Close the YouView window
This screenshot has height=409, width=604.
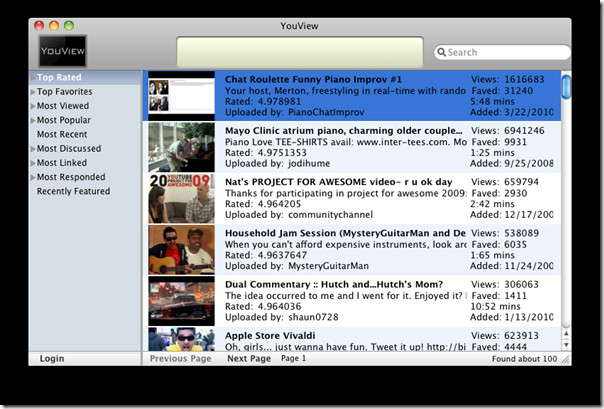pyautogui.click(x=39, y=26)
